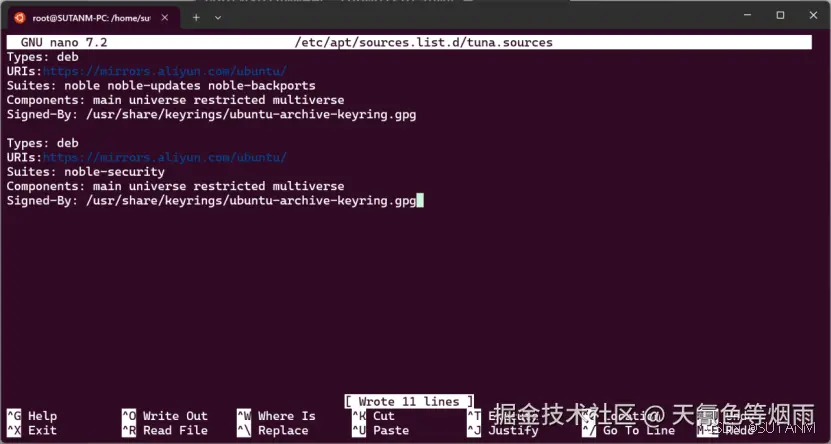Click the first aliyun mirror URI
This screenshot has width=831, height=444.
165,71
